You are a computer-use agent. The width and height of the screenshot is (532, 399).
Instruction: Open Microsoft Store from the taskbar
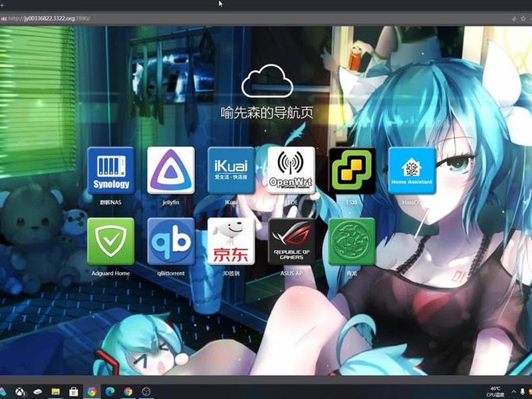(x=74, y=392)
